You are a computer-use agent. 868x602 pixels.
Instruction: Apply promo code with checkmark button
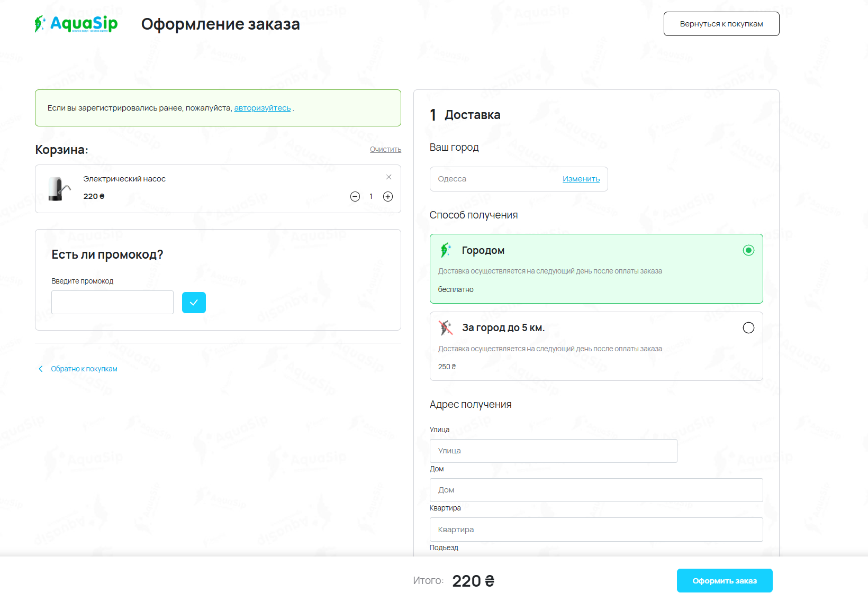tap(194, 303)
